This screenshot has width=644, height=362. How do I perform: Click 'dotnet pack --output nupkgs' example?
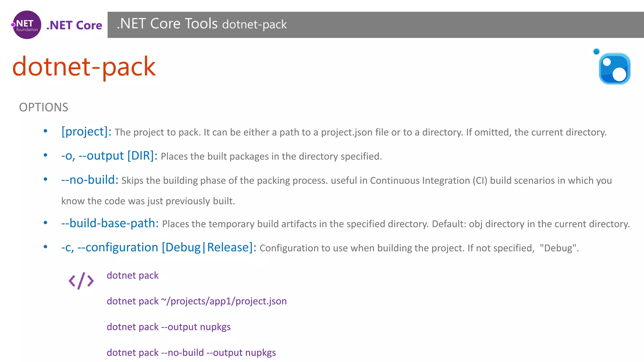(169, 327)
